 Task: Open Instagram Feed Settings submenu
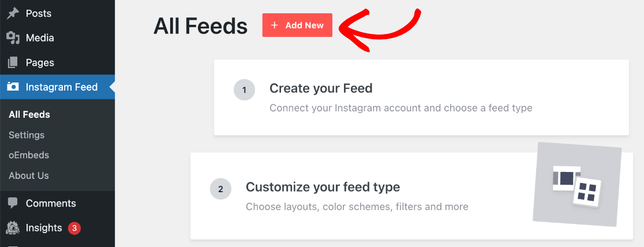[27, 135]
